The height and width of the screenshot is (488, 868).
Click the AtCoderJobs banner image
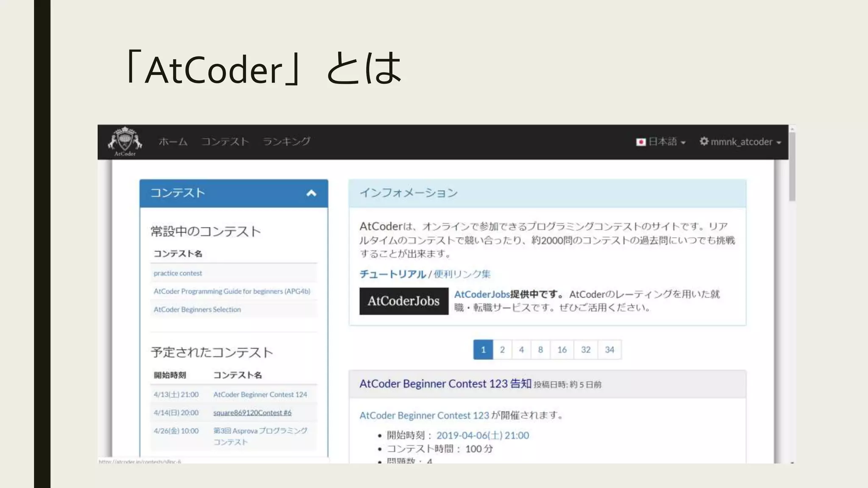404,301
